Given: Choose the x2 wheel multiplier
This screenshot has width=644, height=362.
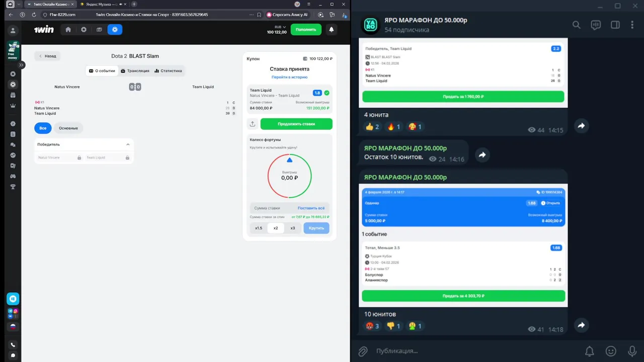Looking at the screenshot, I should point(276,228).
